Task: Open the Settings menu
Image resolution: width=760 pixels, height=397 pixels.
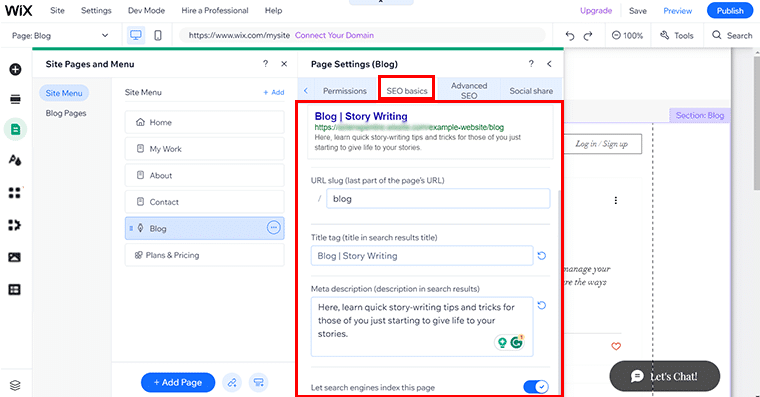Action: tap(96, 11)
